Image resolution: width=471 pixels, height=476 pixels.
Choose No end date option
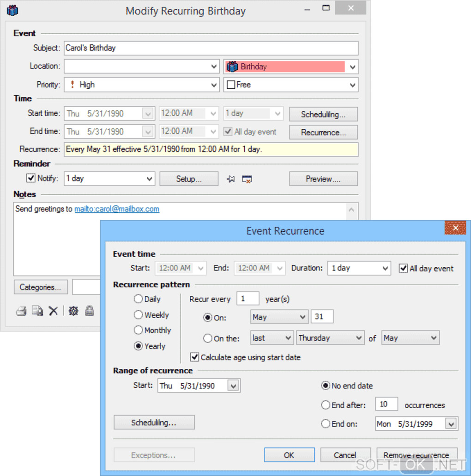click(325, 386)
